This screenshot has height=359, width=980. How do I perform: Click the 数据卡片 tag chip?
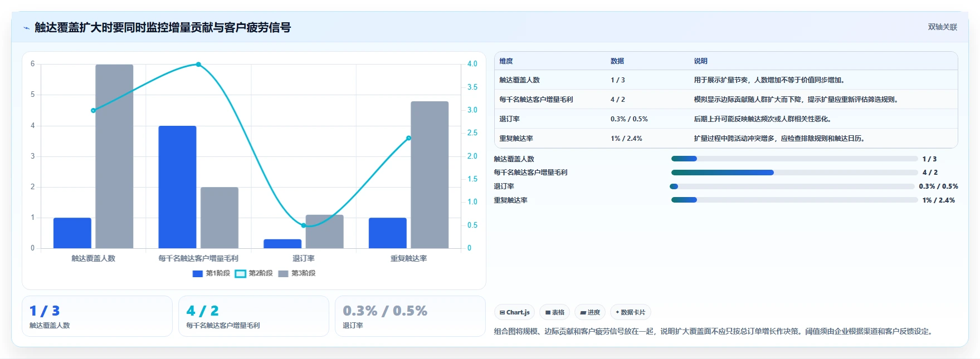(631, 312)
